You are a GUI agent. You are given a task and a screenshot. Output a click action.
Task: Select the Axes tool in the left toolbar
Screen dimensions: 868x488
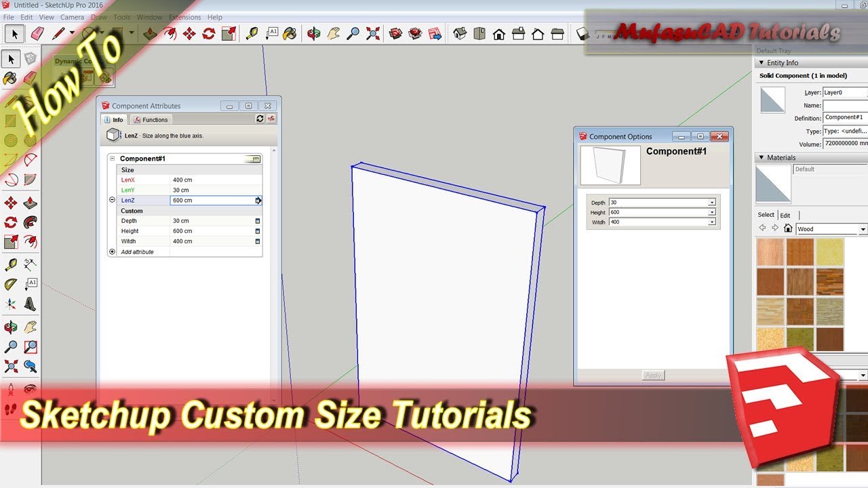[x=11, y=304]
